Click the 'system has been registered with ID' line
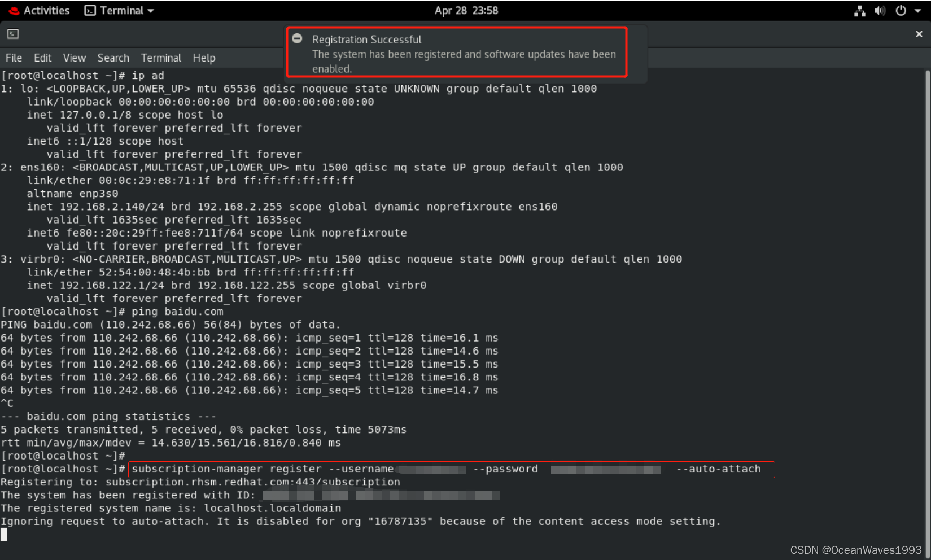Image resolution: width=931 pixels, height=560 pixels. pyautogui.click(x=251, y=496)
